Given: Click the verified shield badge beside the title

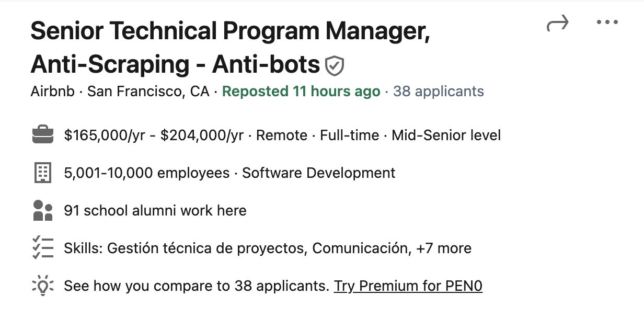Looking at the screenshot, I should click(x=335, y=66).
